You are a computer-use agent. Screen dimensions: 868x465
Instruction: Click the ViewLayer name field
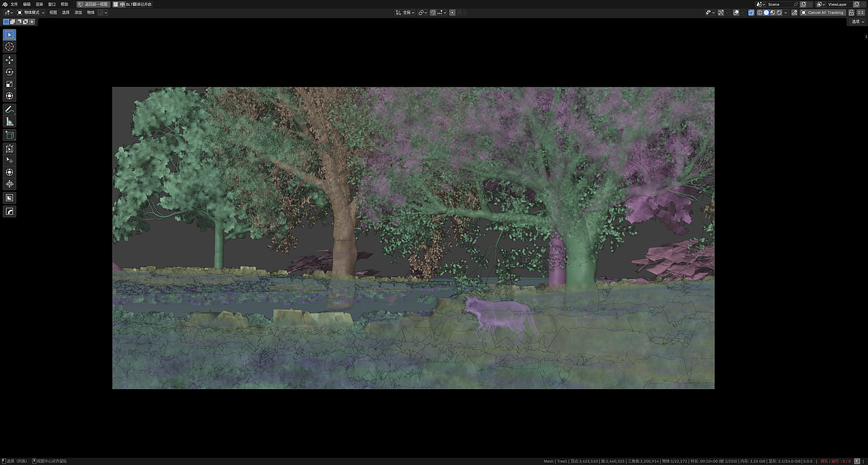[x=839, y=4]
